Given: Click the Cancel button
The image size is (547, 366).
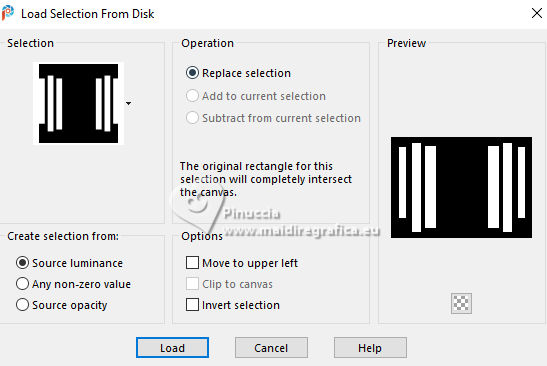Looking at the screenshot, I should 271,348.
